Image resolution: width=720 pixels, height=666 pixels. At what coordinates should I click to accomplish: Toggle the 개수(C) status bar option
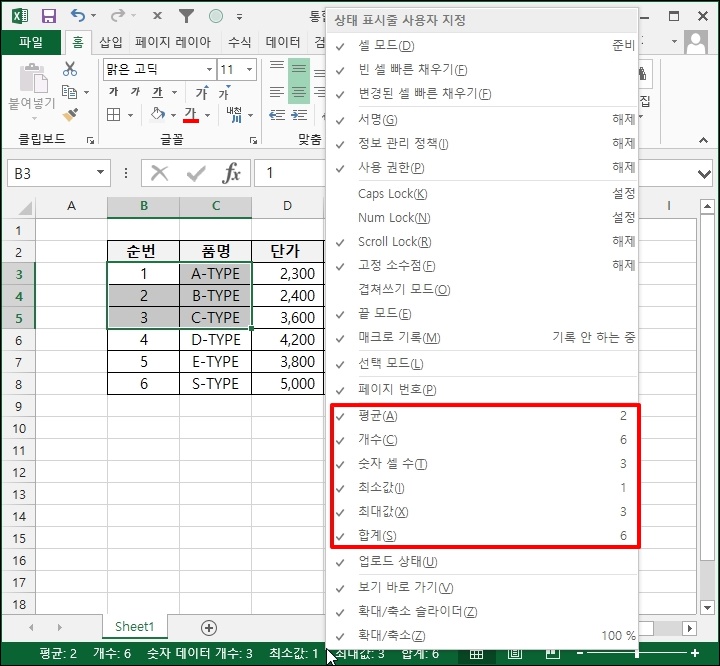pos(484,440)
